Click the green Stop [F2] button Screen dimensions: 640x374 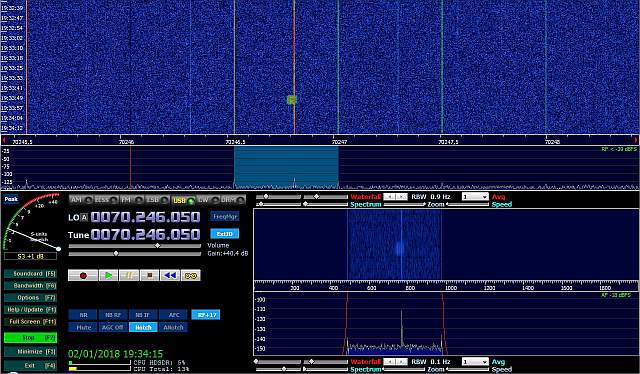(x=30, y=338)
